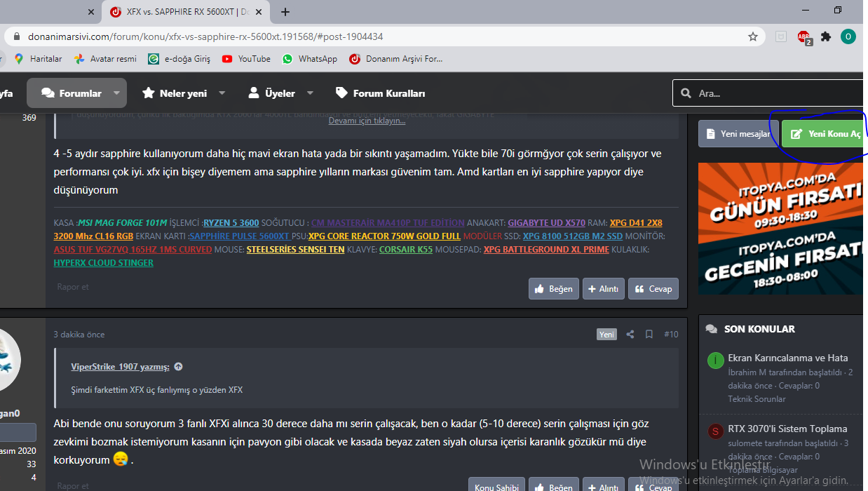The image size is (868, 491).
Task: Bookmark this page with the star icon
Action: click(753, 36)
